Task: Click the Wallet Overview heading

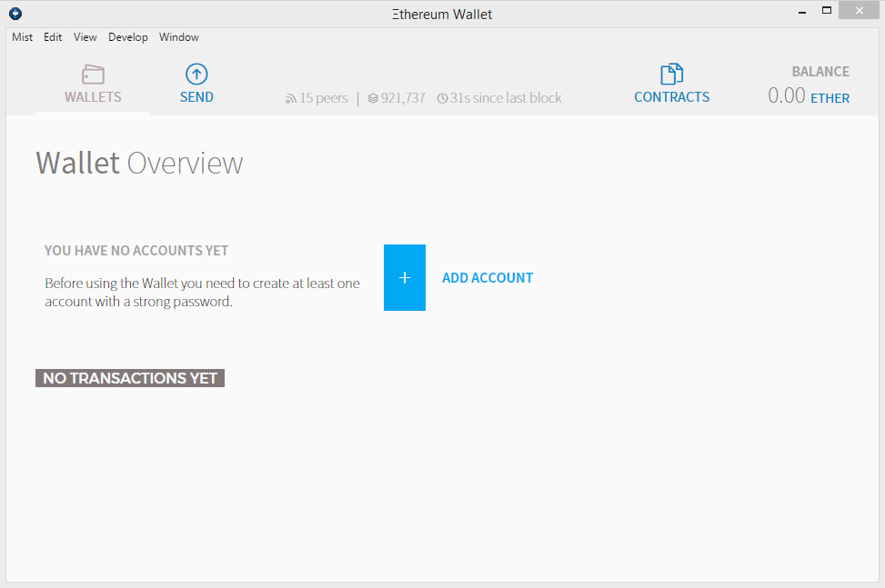Action: coord(139,164)
